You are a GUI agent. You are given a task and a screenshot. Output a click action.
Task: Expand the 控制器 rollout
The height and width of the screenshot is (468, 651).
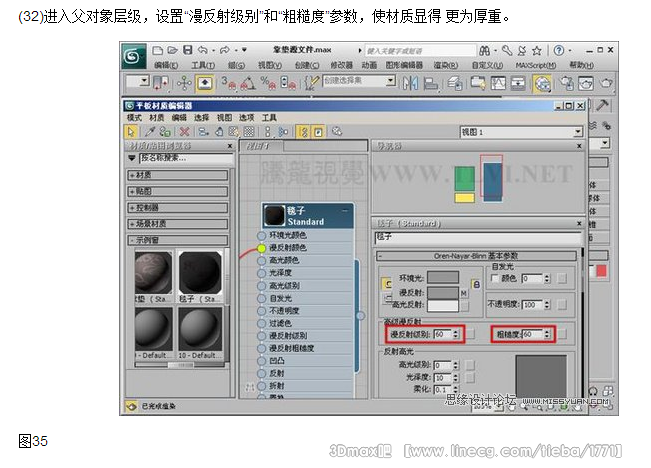coord(178,208)
